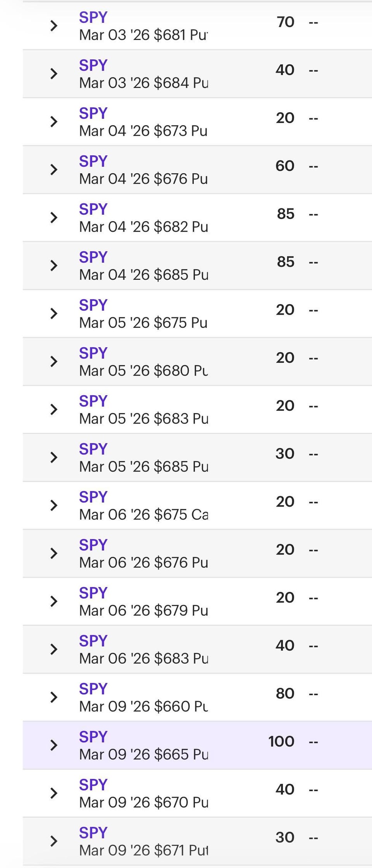The height and width of the screenshot is (868, 372).
Task: Open SPY link in Mar 05 $685 row
Action: pyautogui.click(x=93, y=449)
